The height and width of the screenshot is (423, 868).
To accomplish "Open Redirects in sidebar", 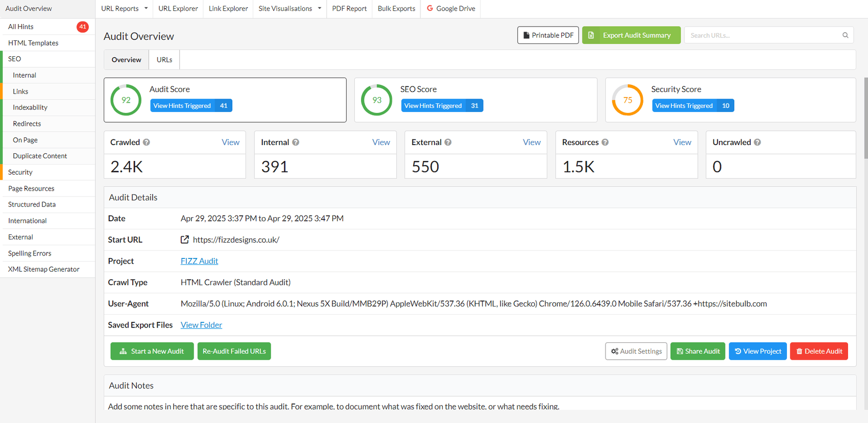I will (47, 124).
